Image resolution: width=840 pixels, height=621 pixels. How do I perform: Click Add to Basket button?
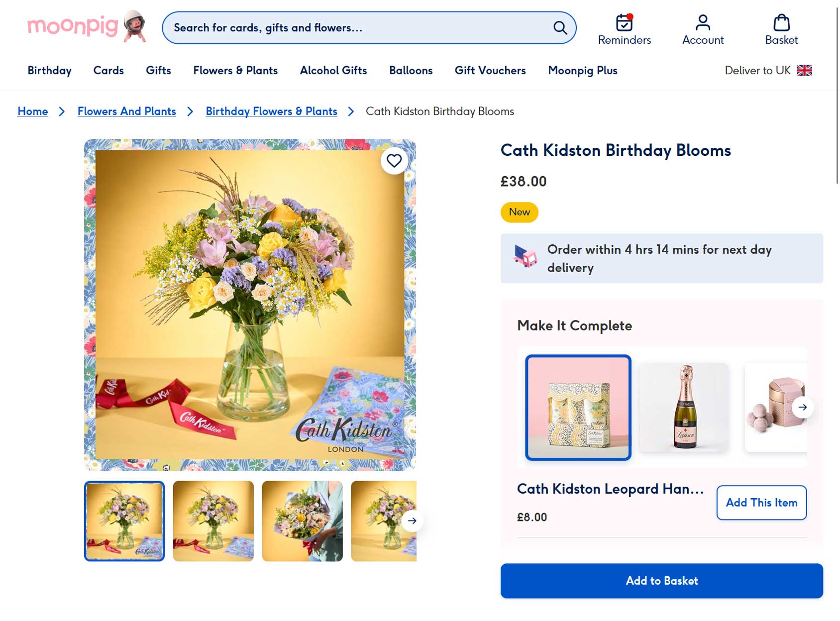point(661,581)
